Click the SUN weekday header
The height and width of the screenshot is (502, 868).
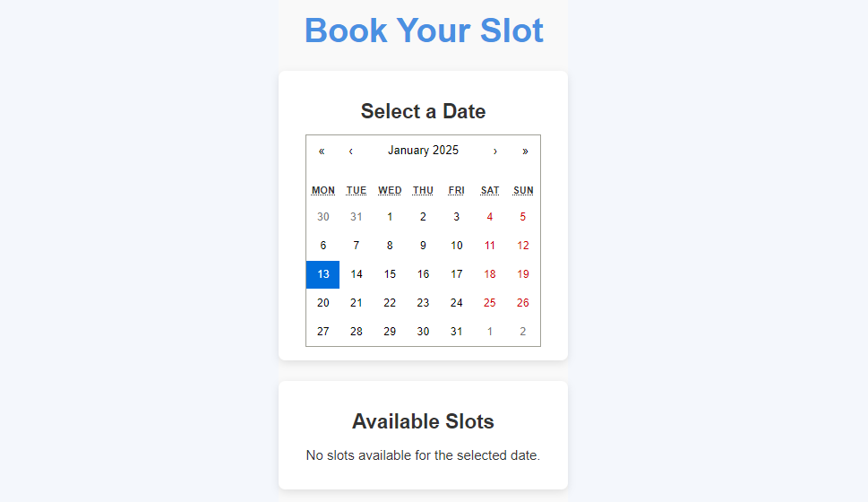click(x=523, y=191)
